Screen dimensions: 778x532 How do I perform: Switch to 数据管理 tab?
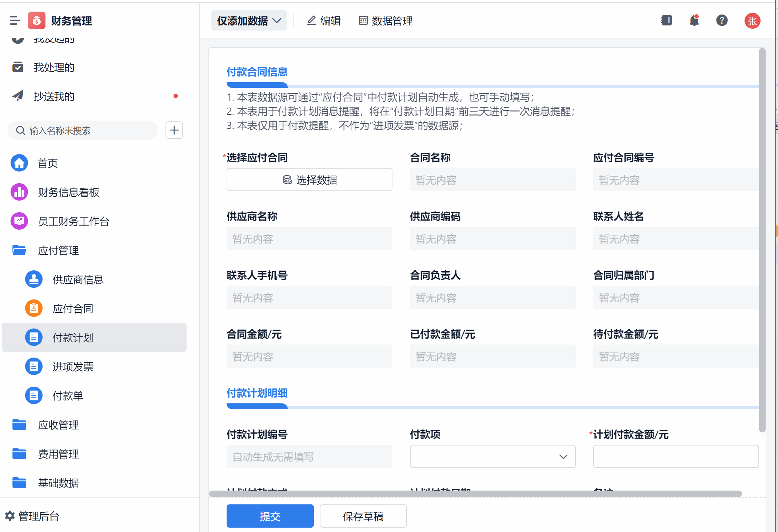point(386,21)
